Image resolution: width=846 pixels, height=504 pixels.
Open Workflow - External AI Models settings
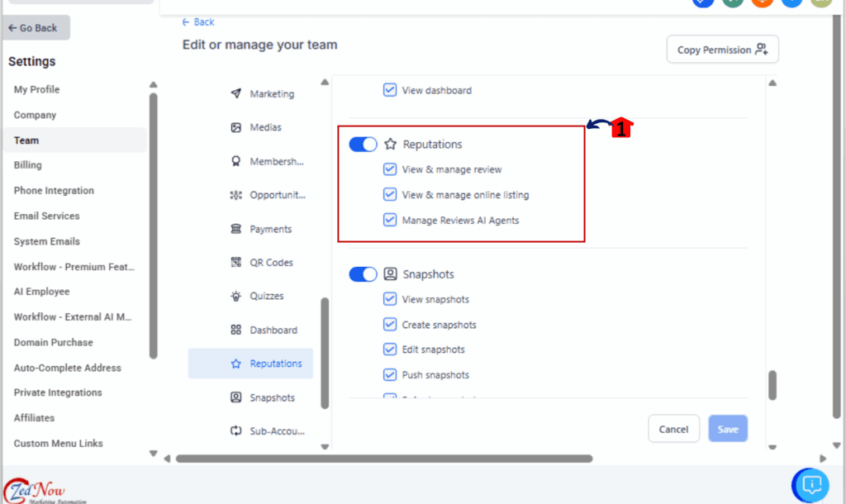point(74,316)
